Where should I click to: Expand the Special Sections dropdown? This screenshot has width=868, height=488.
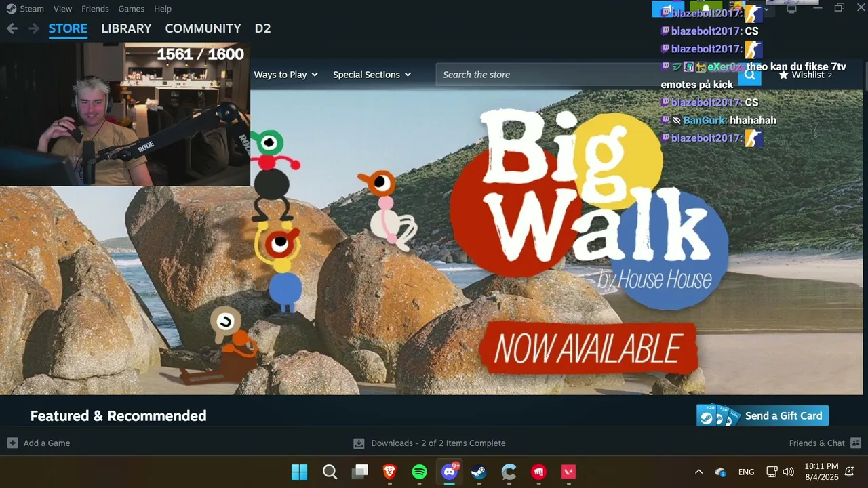372,75
